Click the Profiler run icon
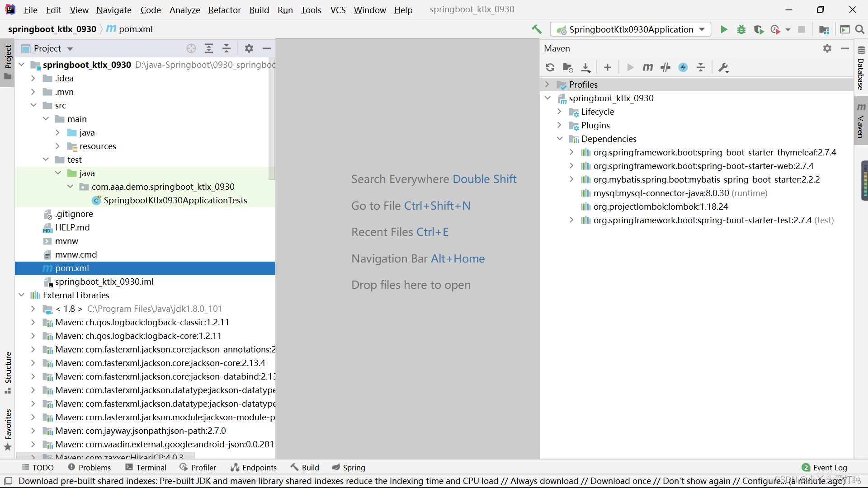The width and height of the screenshot is (868, 488). coord(775,29)
